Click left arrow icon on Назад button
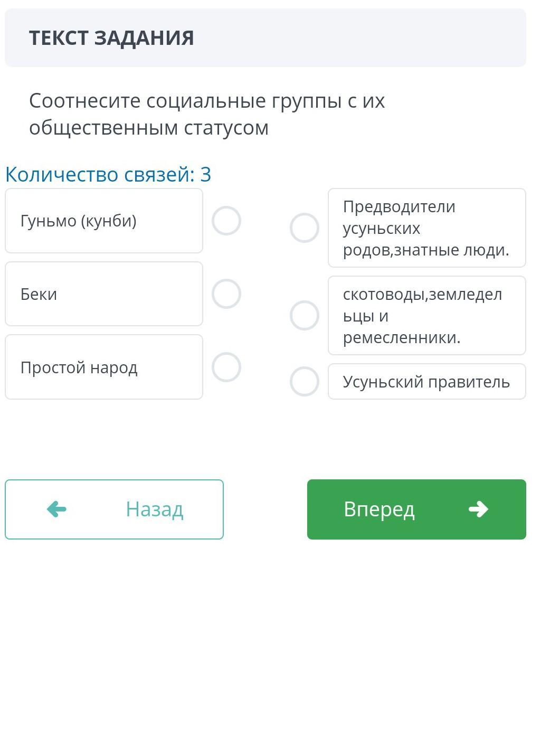 56,509
